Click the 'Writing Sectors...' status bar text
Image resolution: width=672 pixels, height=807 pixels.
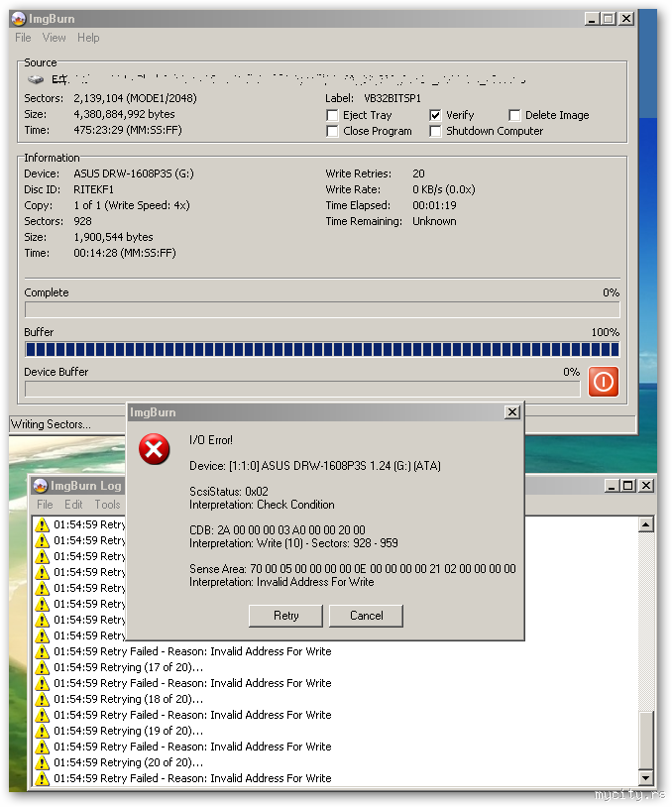[x=51, y=424]
